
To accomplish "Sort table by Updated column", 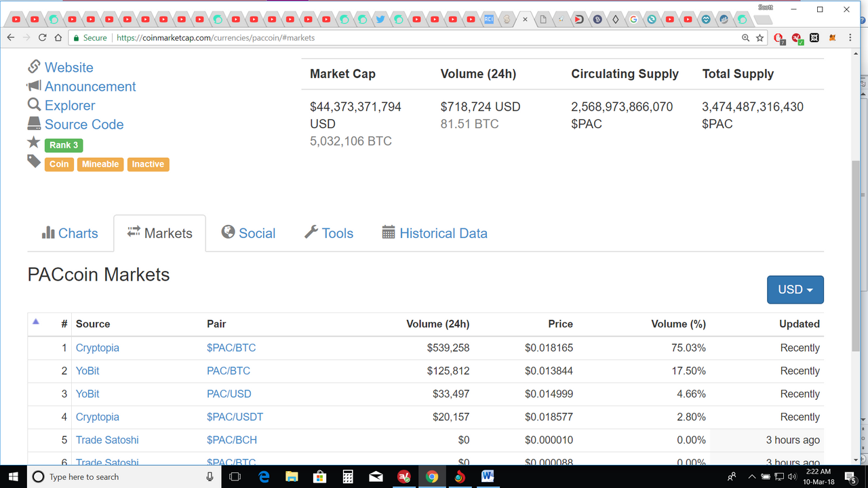I will [x=800, y=324].
